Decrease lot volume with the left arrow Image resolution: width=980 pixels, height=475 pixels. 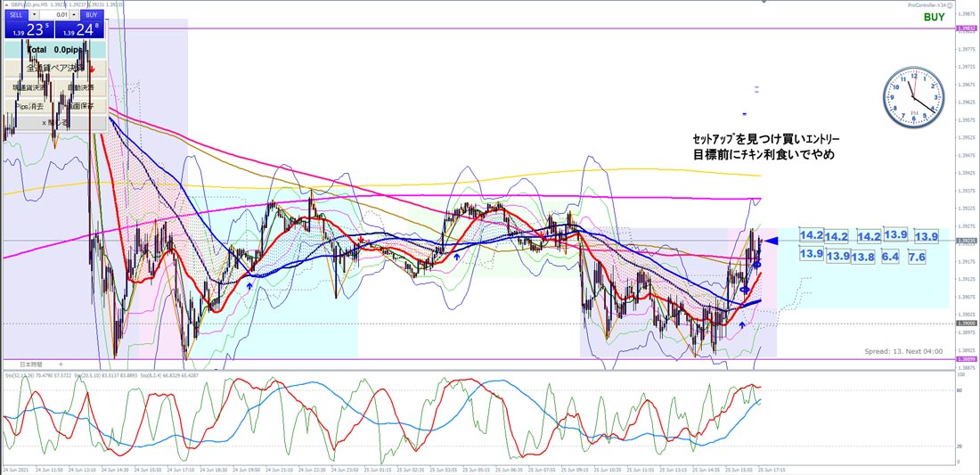[x=33, y=13]
